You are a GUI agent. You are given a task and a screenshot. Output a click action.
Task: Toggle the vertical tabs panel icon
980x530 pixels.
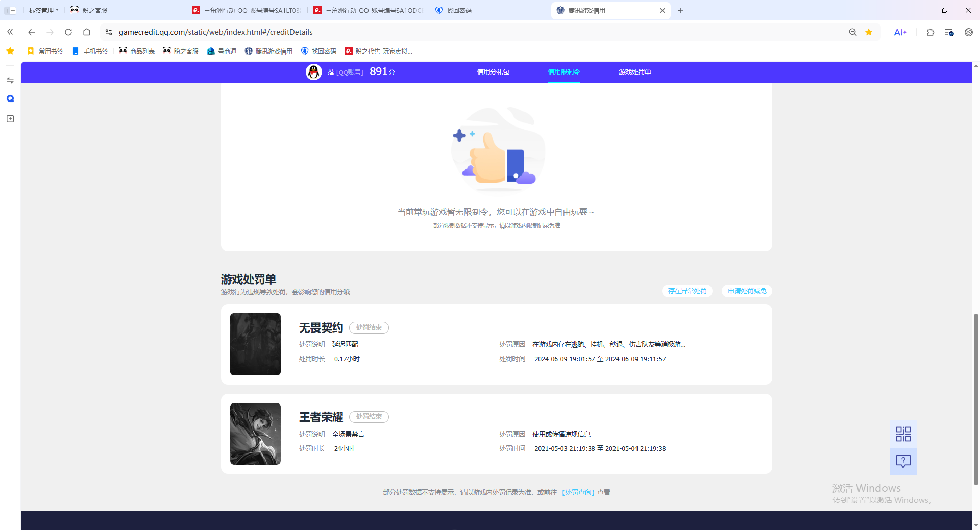pyautogui.click(x=10, y=10)
